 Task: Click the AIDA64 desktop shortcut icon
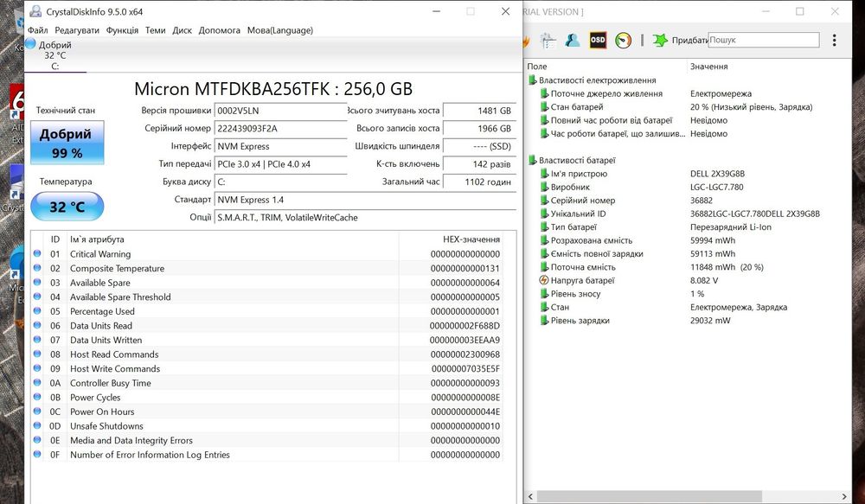pos(17,102)
